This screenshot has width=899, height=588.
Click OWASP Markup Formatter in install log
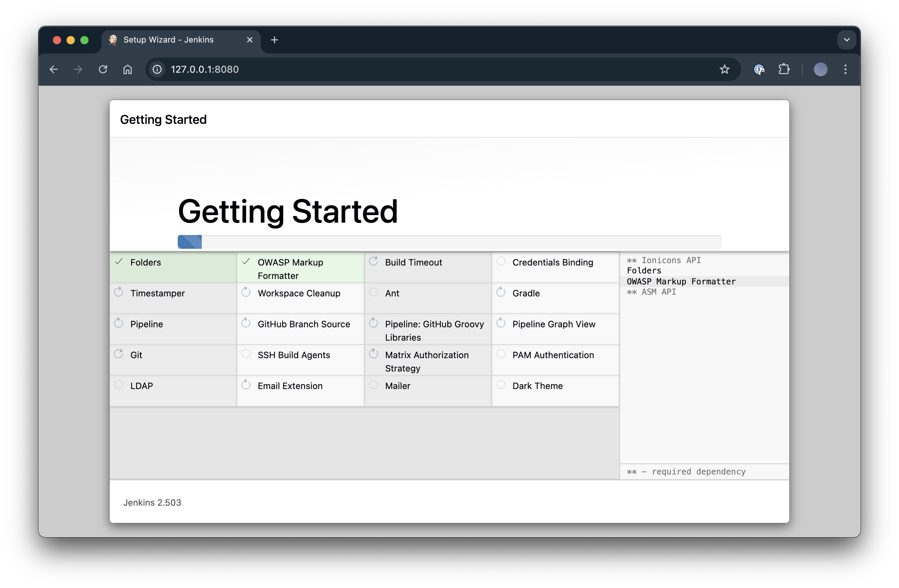click(681, 282)
